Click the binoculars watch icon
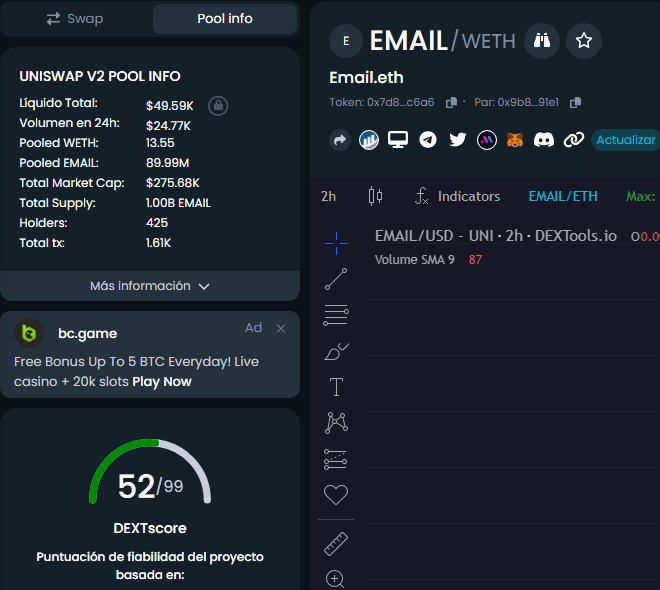 [542, 41]
